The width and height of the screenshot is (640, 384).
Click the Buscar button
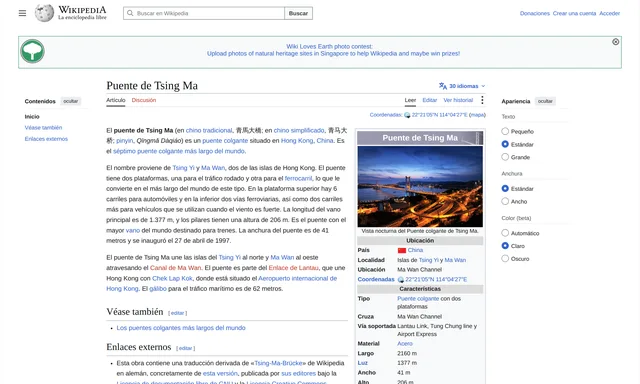coord(298,13)
